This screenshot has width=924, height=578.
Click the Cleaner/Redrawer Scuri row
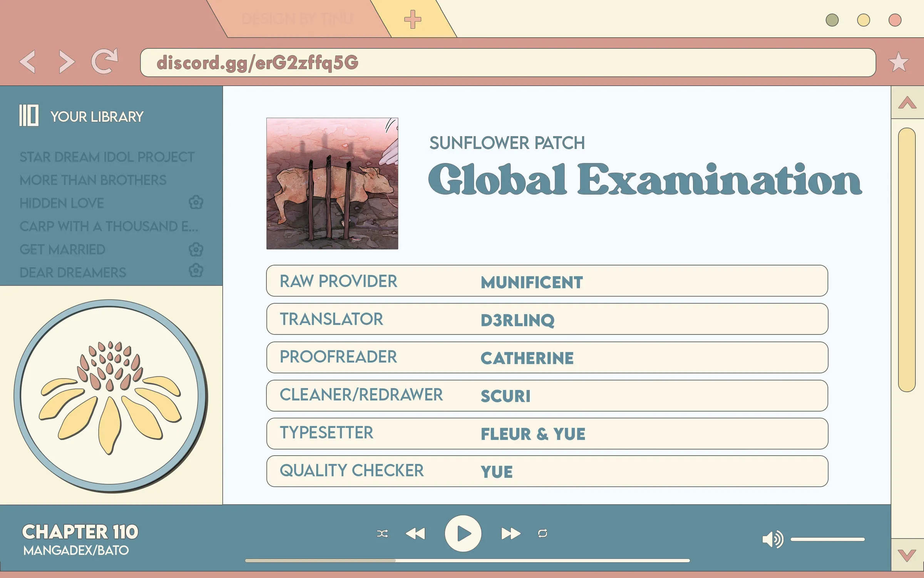[x=547, y=395]
